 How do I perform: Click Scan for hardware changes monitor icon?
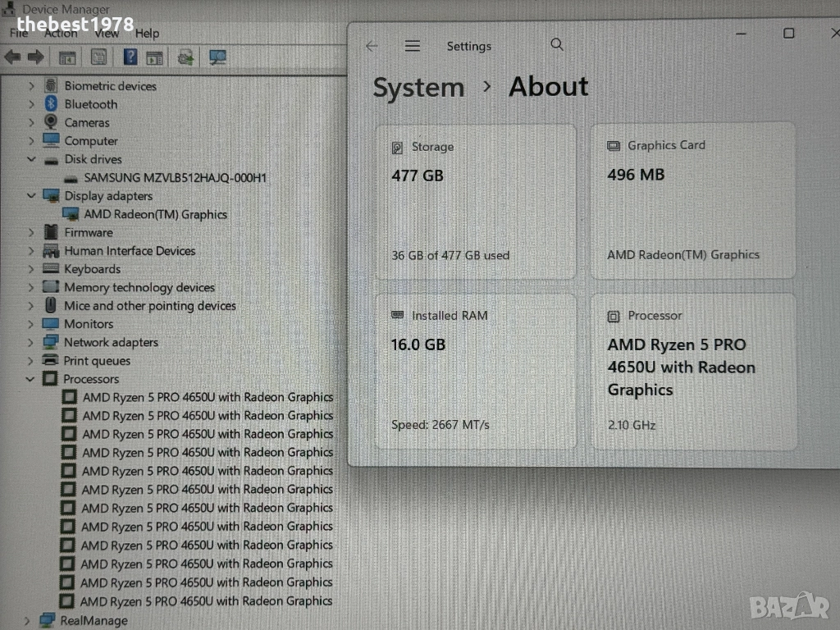tap(217, 57)
